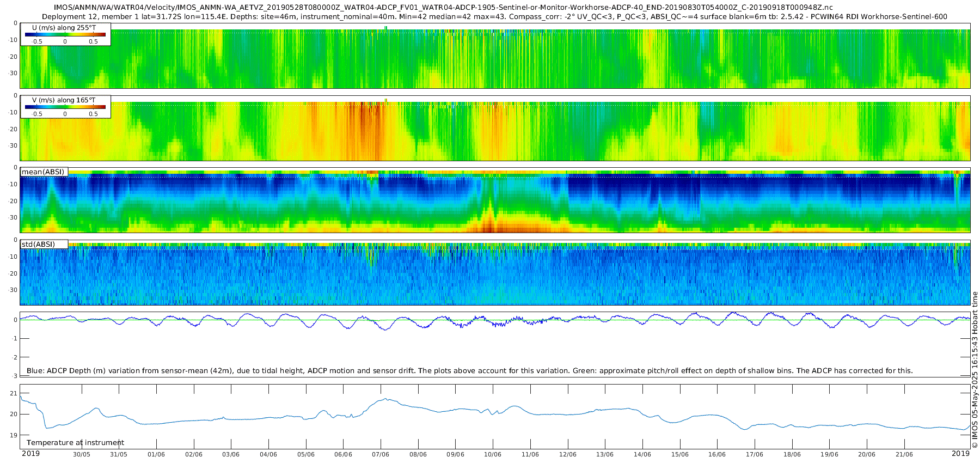Click the U (m/s) along 255°T label
The image size is (980, 463).
click(x=64, y=28)
